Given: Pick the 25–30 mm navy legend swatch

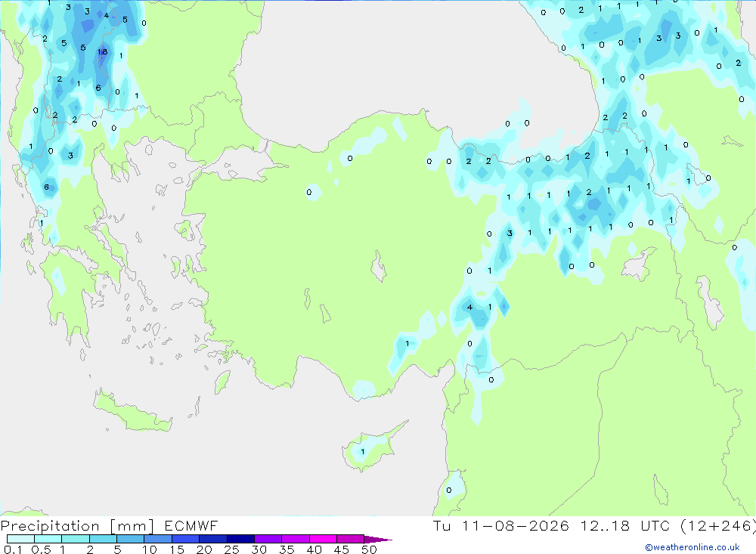Looking at the screenshot, I should 240,539.
